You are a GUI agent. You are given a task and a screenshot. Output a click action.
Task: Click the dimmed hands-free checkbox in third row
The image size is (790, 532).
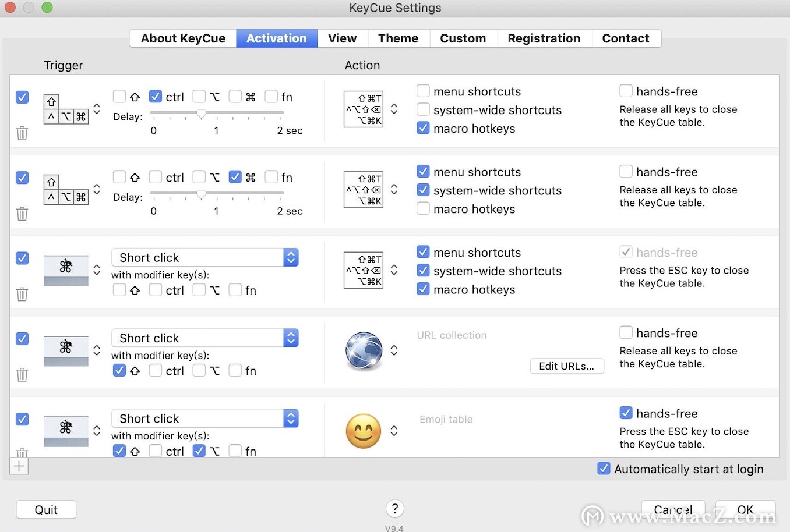coord(626,252)
